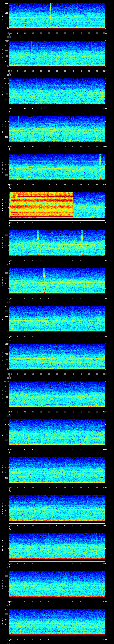Click the 18:37:00 spectrogram panel
The height and width of the screenshot is (644, 114).
57,318
